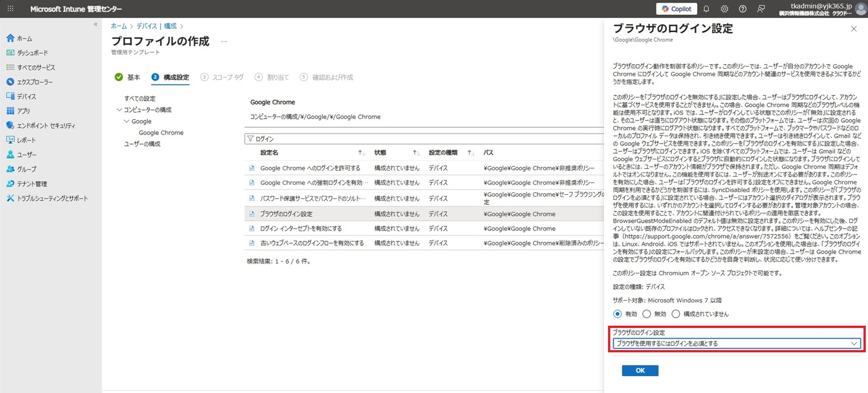Click the help question mark icon
Image resolution: width=868 pixels, height=393 pixels.
click(x=742, y=9)
